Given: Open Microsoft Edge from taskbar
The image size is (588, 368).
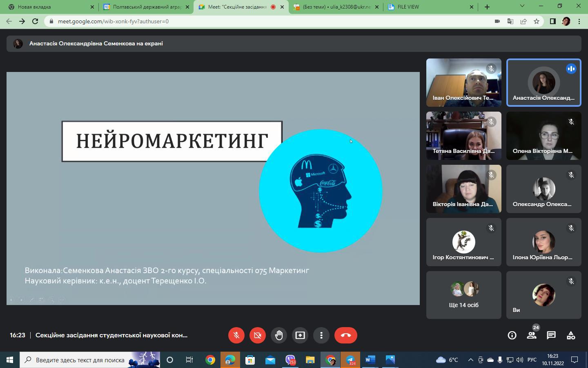Looking at the screenshot, I should [x=230, y=360].
